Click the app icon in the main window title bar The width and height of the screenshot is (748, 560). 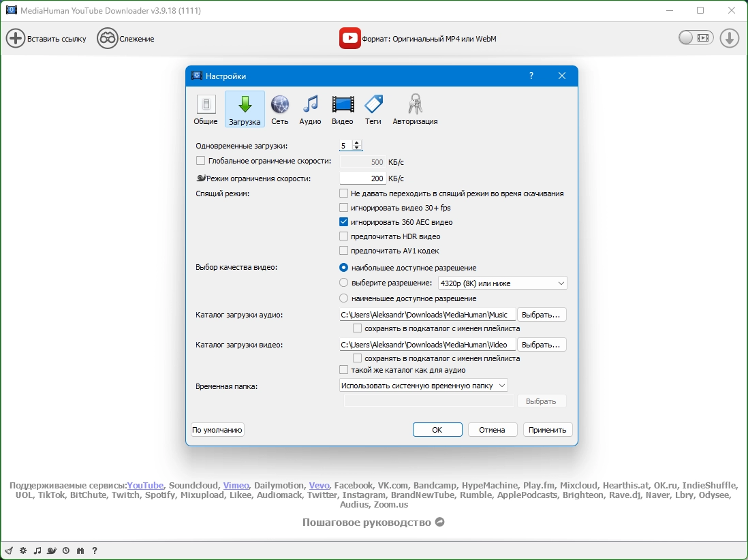pyautogui.click(x=11, y=10)
